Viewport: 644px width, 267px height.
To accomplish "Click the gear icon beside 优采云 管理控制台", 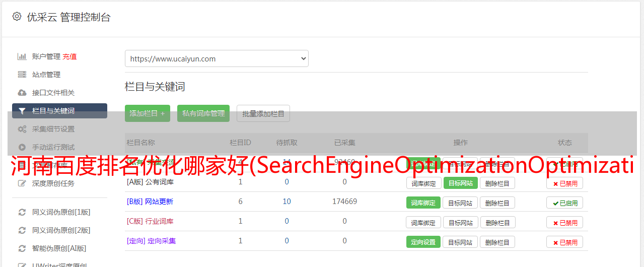I will 17,17.
